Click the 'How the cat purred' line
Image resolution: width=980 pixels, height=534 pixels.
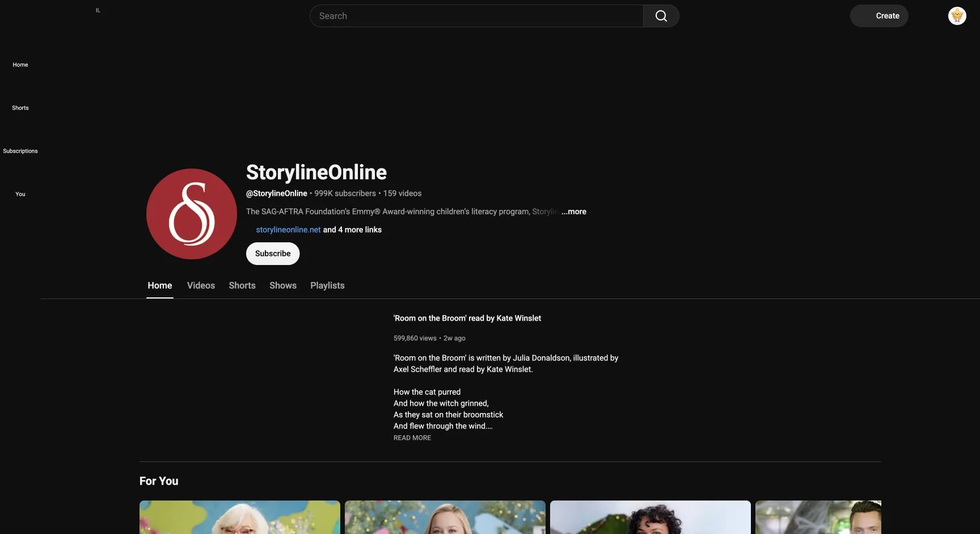click(427, 392)
